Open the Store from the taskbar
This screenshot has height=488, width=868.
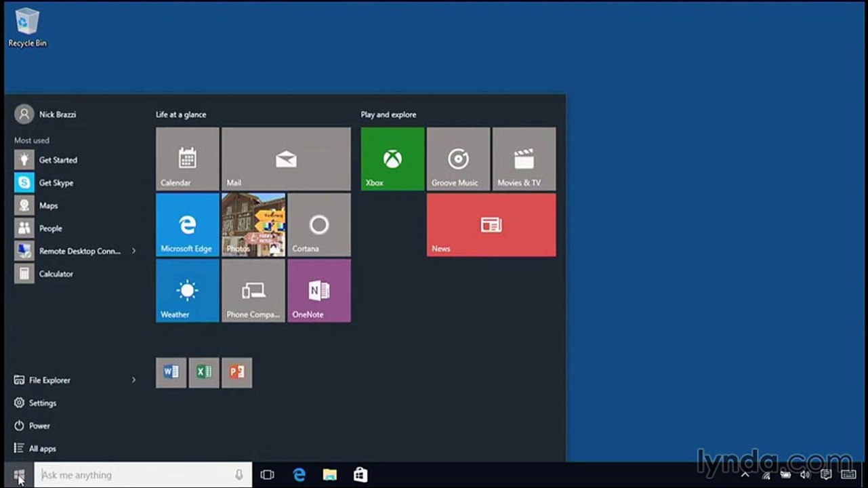pos(360,475)
